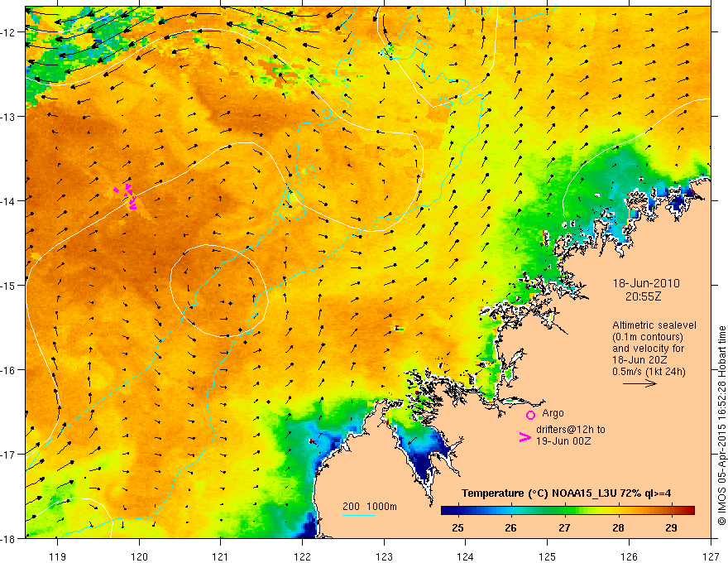The height and width of the screenshot is (563, 728).
Task: Click the IMOS copyright timestamp text
Action: (721, 425)
